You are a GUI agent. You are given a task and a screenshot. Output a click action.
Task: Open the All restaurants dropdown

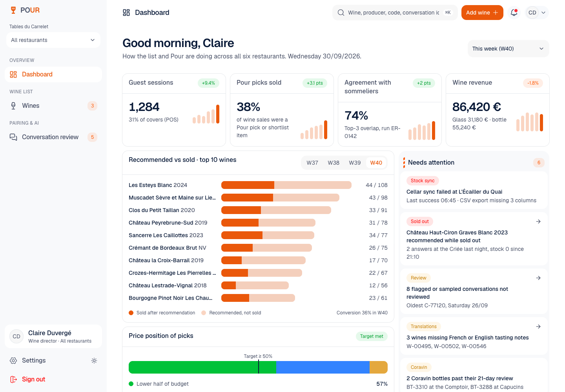pos(53,40)
